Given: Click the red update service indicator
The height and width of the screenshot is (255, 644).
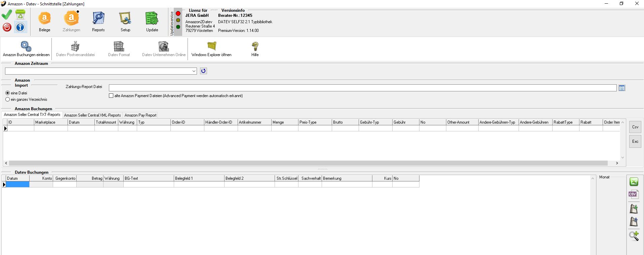Looking at the screenshot, I should coord(178,13).
